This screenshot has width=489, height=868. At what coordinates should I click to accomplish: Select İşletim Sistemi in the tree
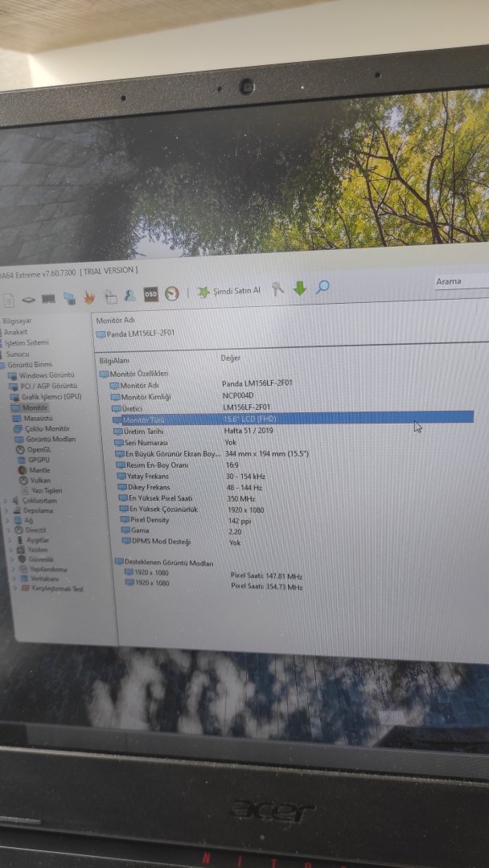[27, 342]
